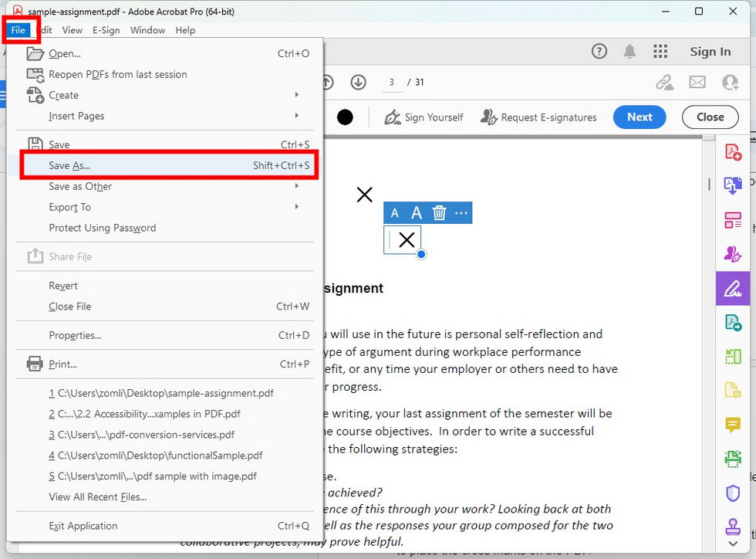
Task: Choose Save As... menu entry
Action: pos(165,165)
